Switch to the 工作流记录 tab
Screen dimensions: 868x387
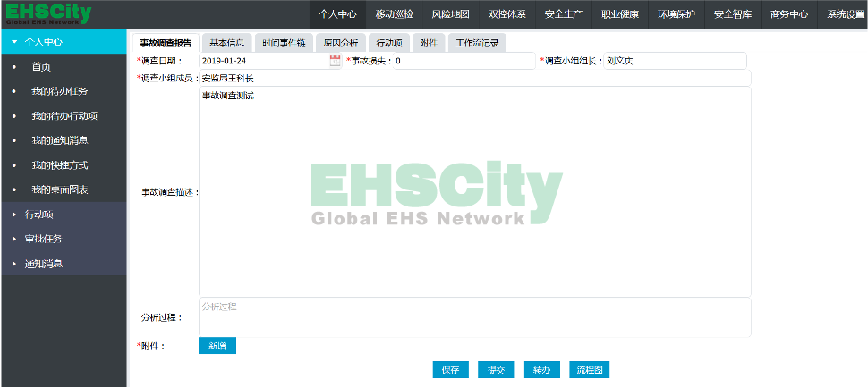click(477, 43)
